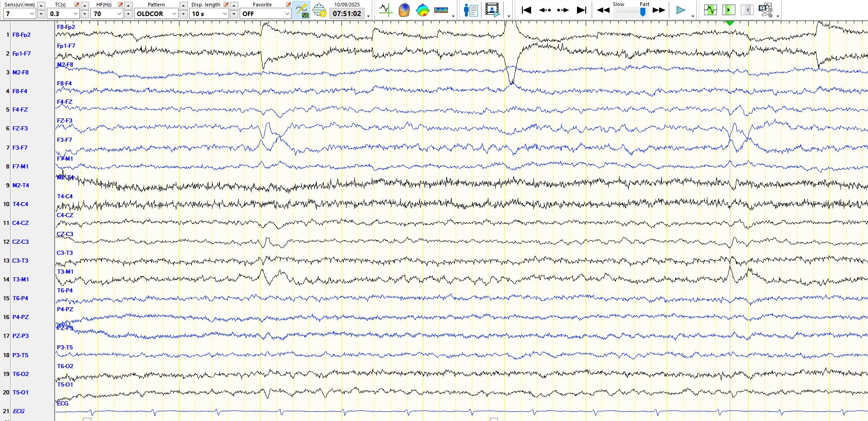
Task: Open the spectrogram display icon
Action: pyautogui.click(x=441, y=10)
